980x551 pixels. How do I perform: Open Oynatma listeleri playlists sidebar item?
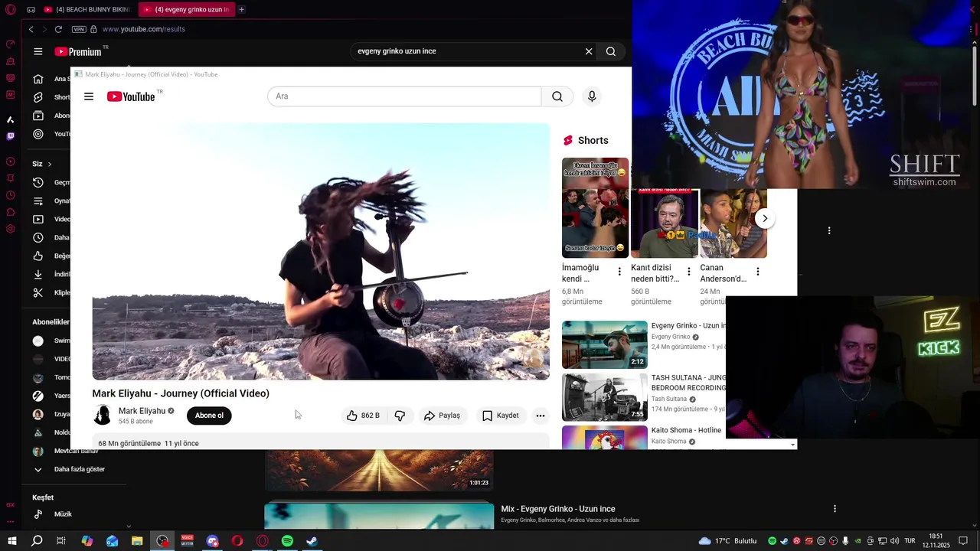tap(51, 201)
